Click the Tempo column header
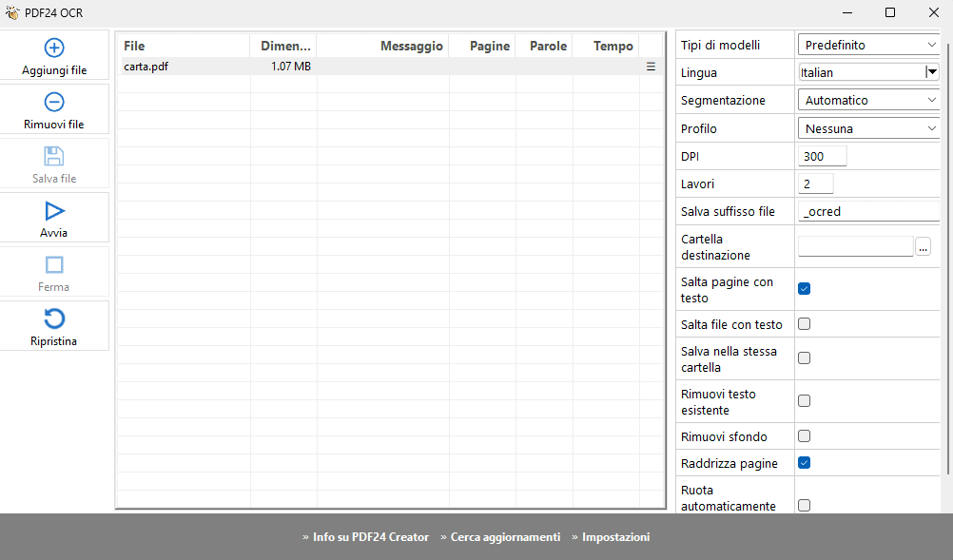 click(607, 47)
